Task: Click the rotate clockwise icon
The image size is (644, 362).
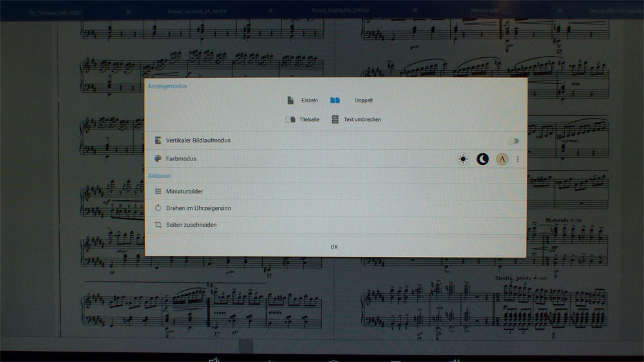Action: click(158, 208)
